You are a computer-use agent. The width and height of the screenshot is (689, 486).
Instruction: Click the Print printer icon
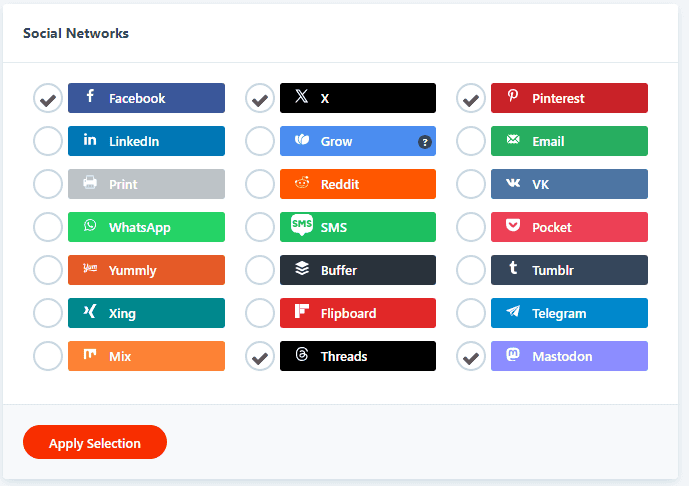point(90,182)
